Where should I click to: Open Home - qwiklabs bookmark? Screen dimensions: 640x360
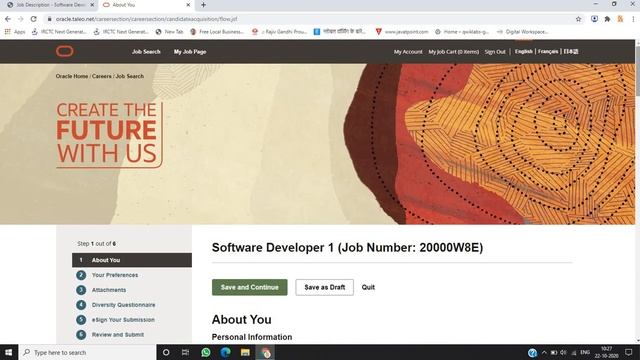pyautogui.click(x=461, y=31)
